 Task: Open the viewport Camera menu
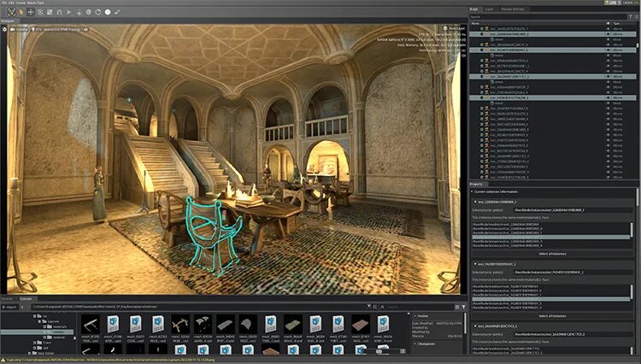(19, 29)
